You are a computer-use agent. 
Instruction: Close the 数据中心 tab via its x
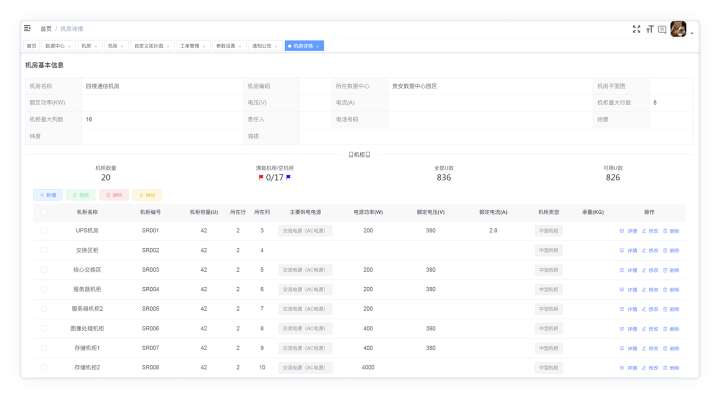(69, 46)
